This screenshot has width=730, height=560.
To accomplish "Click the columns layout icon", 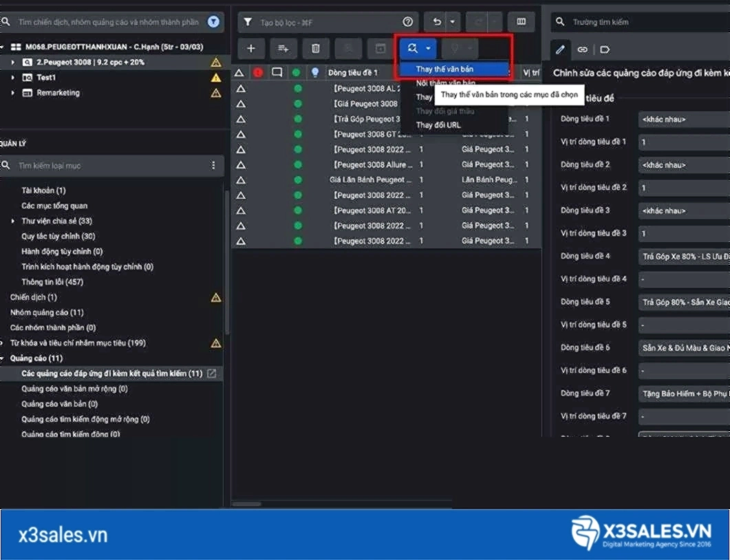I will coord(522,22).
